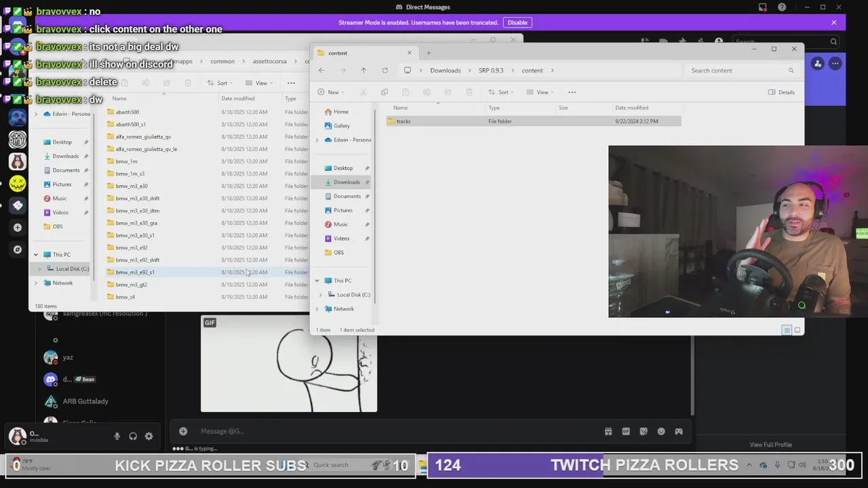
Task: Click the plus attach button in message box
Action: tap(183, 431)
